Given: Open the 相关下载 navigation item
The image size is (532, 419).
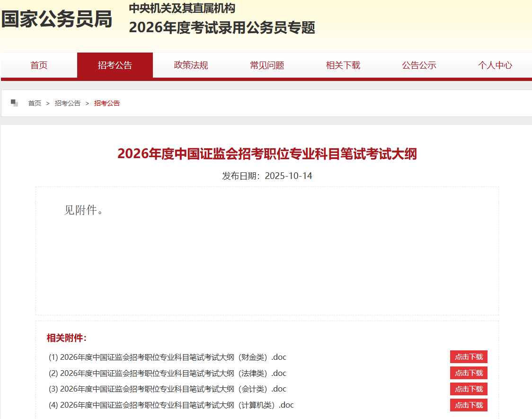Looking at the screenshot, I should pos(343,65).
